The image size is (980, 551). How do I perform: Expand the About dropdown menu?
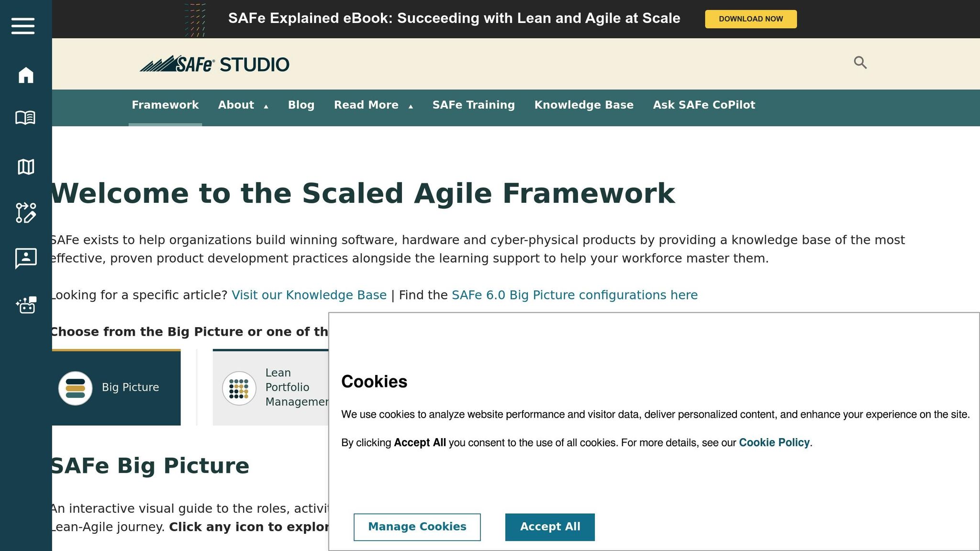click(243, 105)
